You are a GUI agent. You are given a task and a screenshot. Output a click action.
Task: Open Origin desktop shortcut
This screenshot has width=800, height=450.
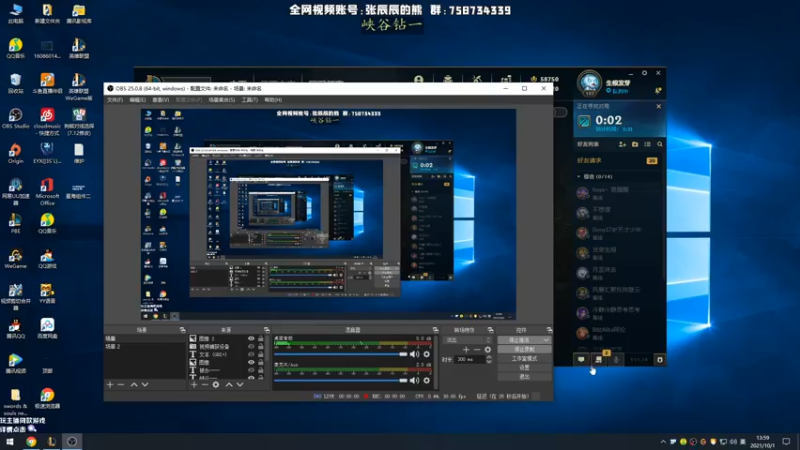(15, 153)
